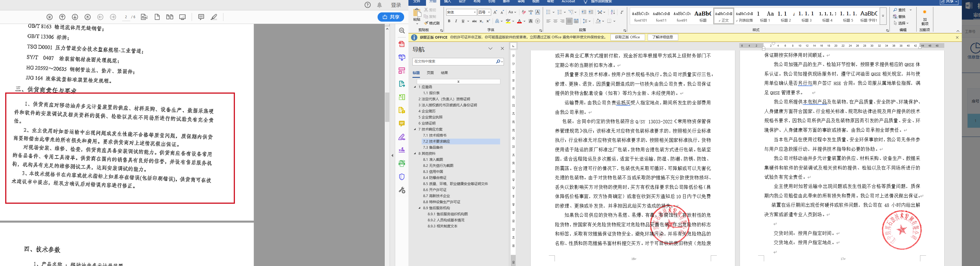Screen dimensions: 980x266
Task: Click the notification bell icon
Action: 379,5
